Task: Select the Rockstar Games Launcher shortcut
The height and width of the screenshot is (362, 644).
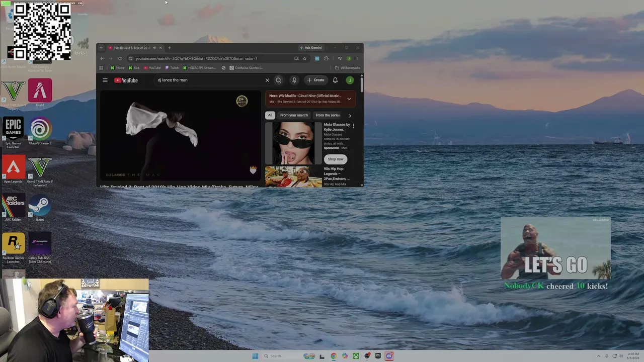Action: [x=13, y=248]
